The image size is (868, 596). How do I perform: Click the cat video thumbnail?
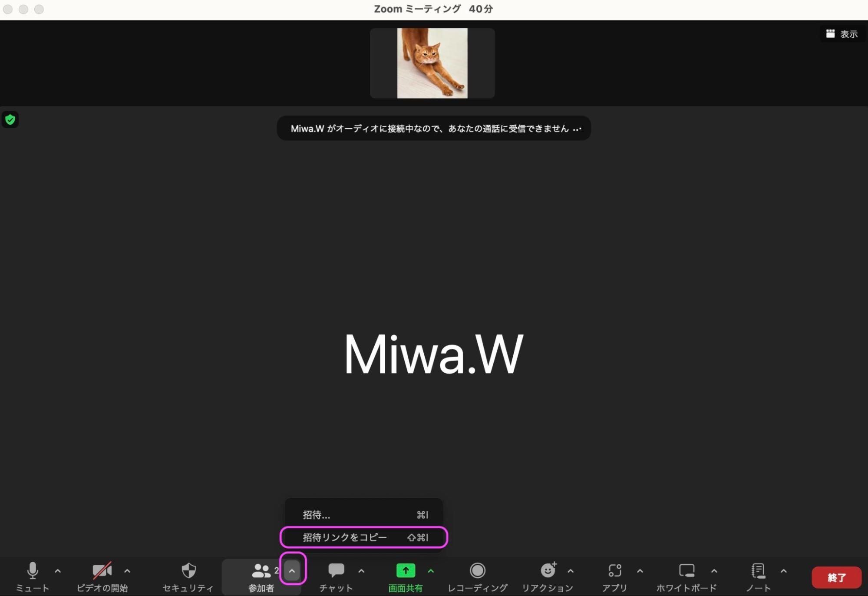[x=432, y=63]
